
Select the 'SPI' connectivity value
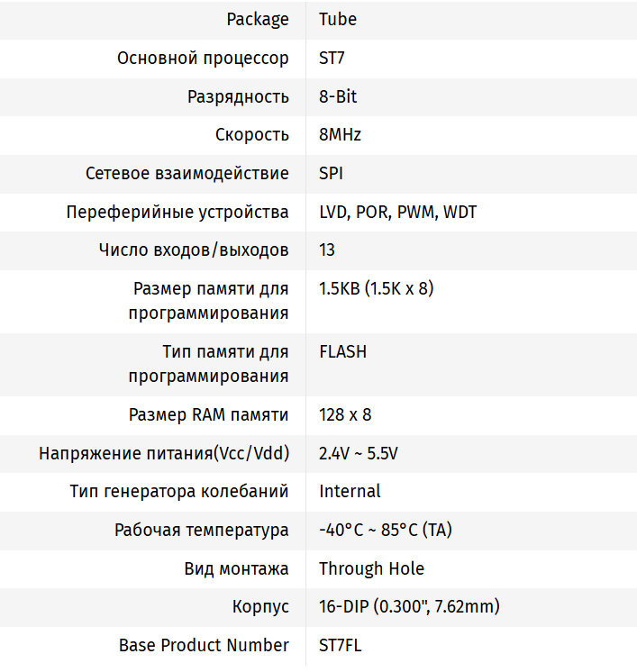[331, 173]
